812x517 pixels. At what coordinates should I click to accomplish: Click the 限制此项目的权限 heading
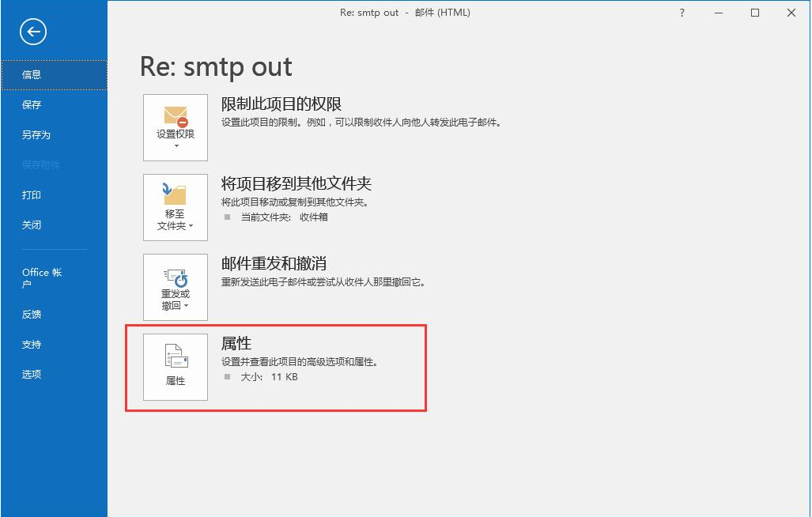click(x=281, y=104)
